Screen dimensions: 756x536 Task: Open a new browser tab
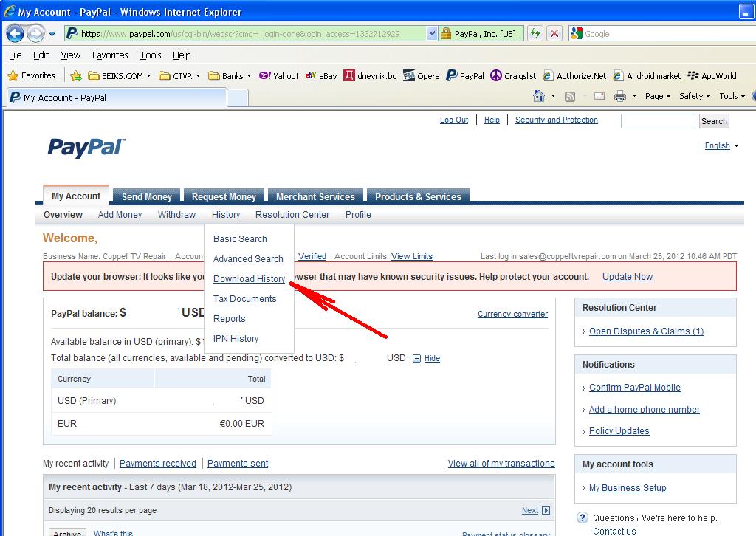click(238, 98)
